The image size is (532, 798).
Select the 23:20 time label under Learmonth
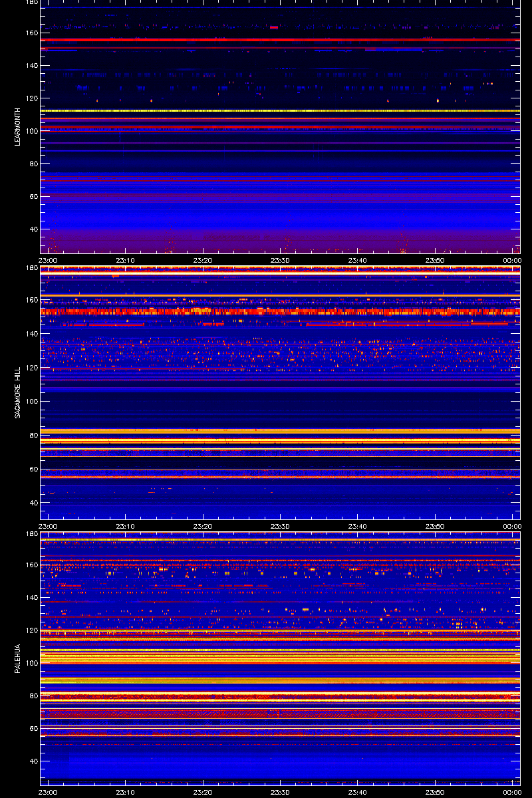click(x=203, y=260)
